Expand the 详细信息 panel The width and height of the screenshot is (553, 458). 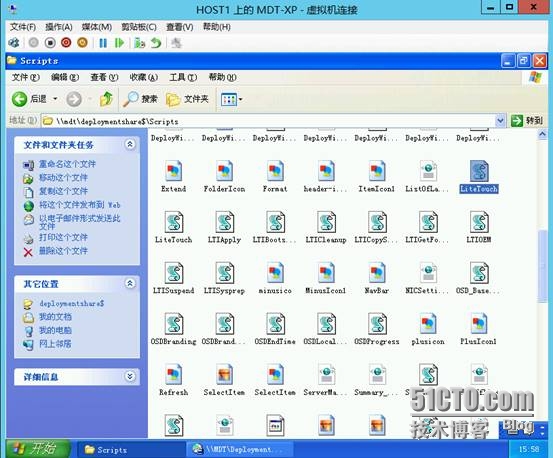[130, 376]
